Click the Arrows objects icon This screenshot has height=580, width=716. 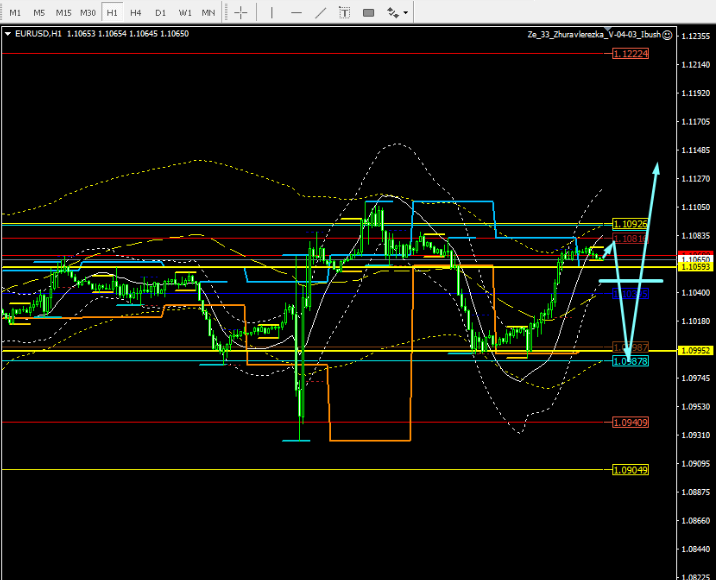coord(393,13)
